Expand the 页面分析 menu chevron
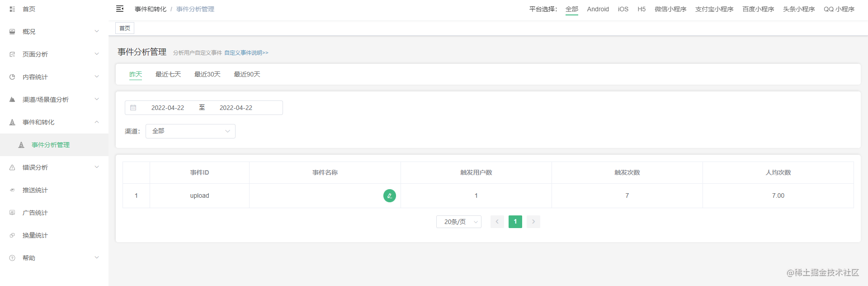 point(97,54)
